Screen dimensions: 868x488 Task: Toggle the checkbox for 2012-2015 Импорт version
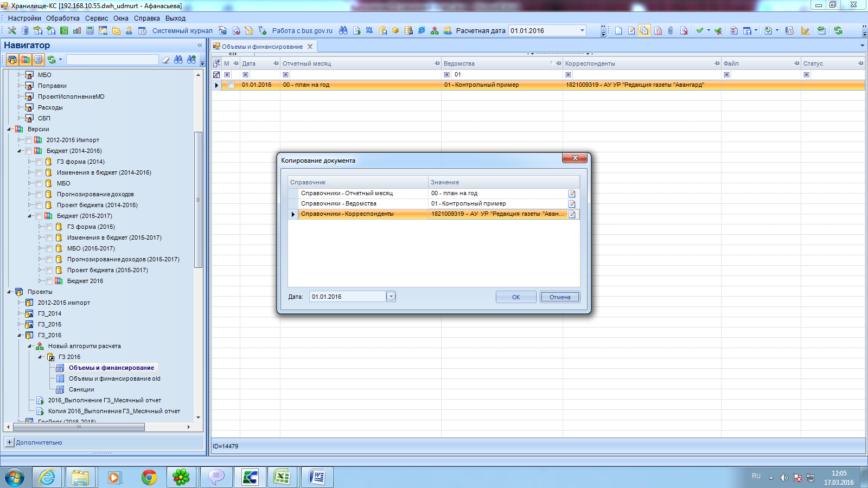pyautogui.click(x=29, y=140)
